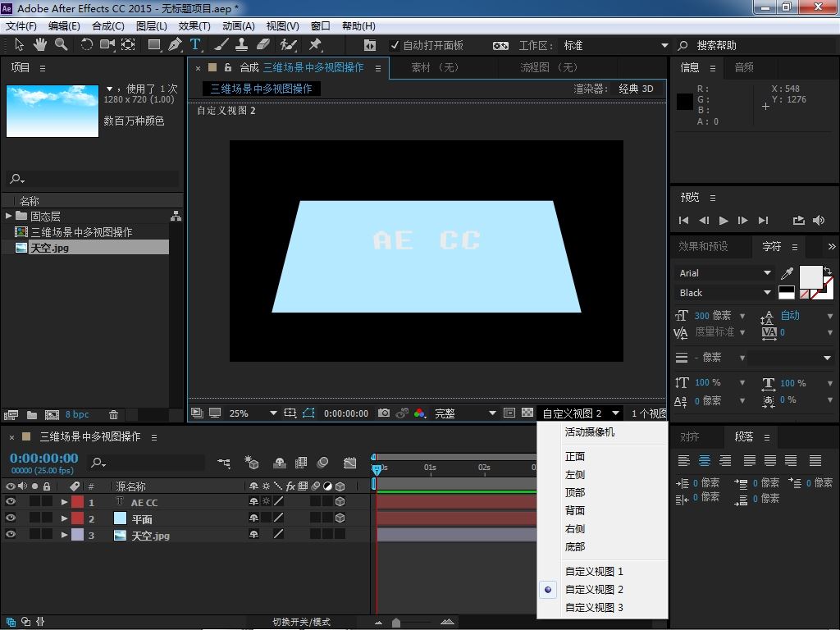The width and height of the screenshot is (840, 630).
Task: Jump to first frame in Preview panel
Action: point(683,220)
